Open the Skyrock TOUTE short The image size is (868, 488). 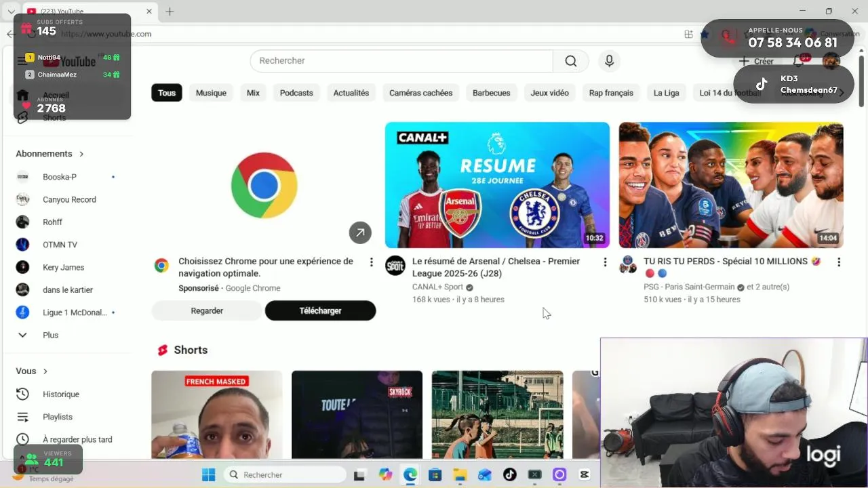pyautogui.click(x=357, y=415)
